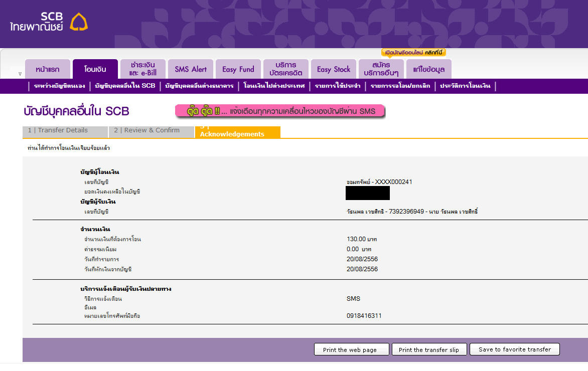Open the บริการบัตรเครดิต tab
The width and height of the screenshot is (588, 371).
[286, 69]
